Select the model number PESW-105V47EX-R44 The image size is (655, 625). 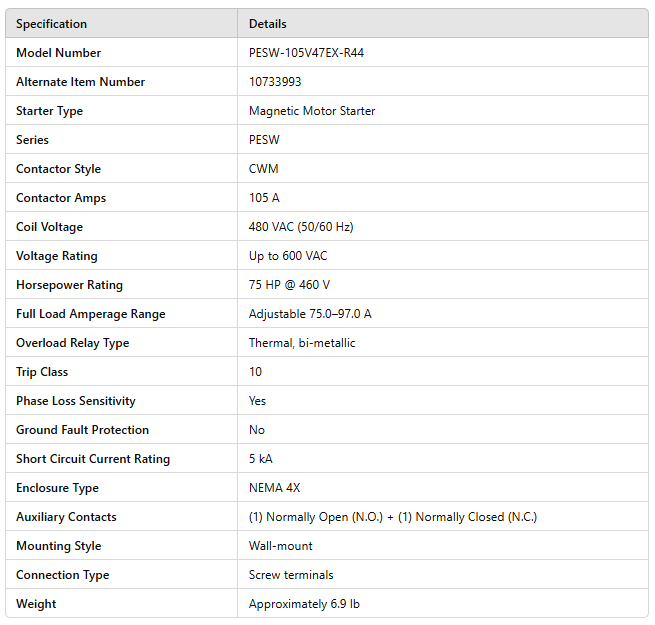tap(306, 53)
